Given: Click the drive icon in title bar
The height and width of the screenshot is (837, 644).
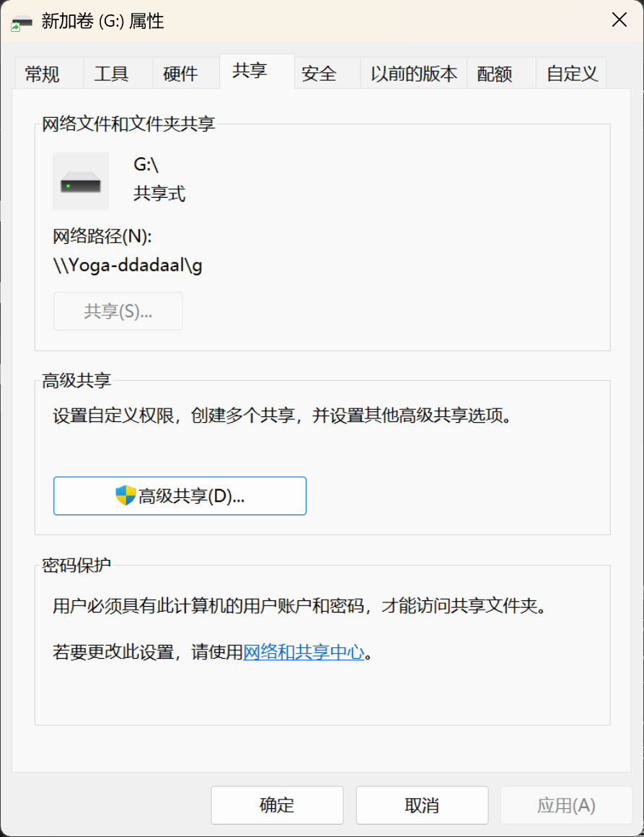Looking at the screenshot, I should 22,23.
